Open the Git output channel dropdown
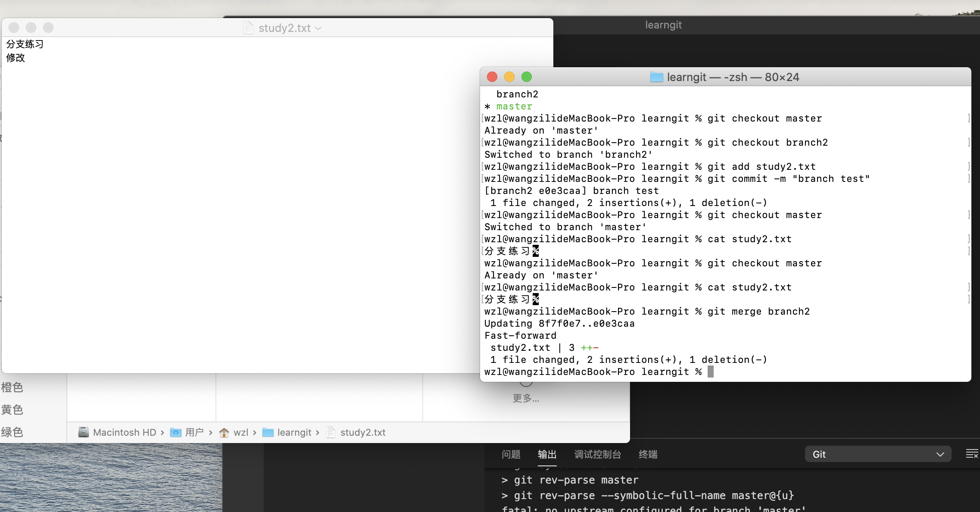 (877, 454)
